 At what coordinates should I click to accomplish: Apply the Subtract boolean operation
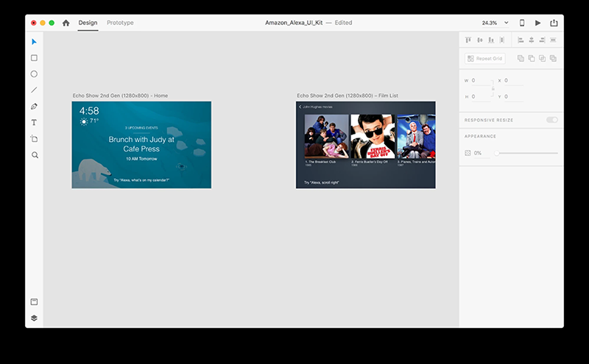pyautogui.click(x=532, y=58)
